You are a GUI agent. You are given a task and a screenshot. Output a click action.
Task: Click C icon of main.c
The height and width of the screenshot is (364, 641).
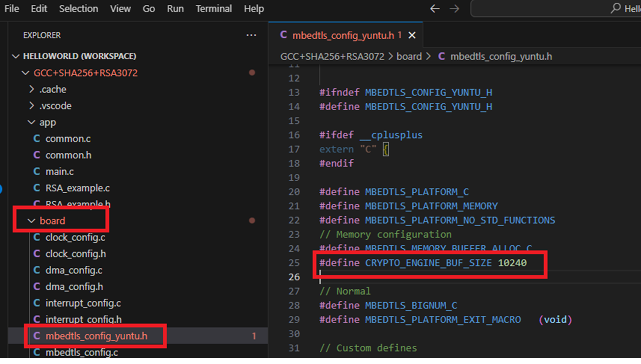[37, 171]
